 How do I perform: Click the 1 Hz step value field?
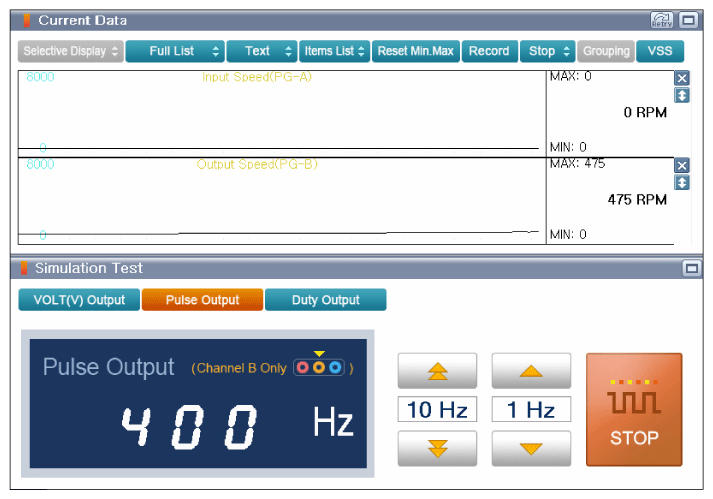coord(531,409)
